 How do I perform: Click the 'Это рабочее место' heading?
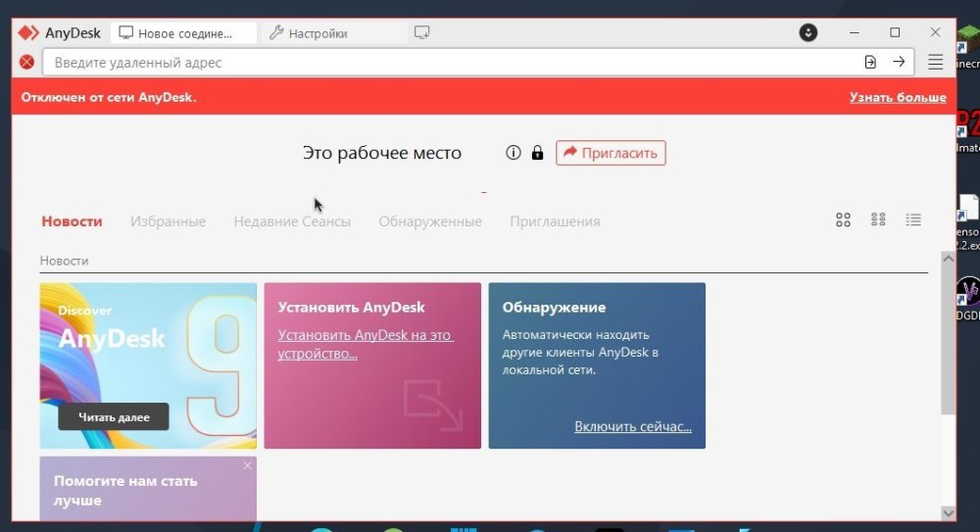(x=382, y=153)
